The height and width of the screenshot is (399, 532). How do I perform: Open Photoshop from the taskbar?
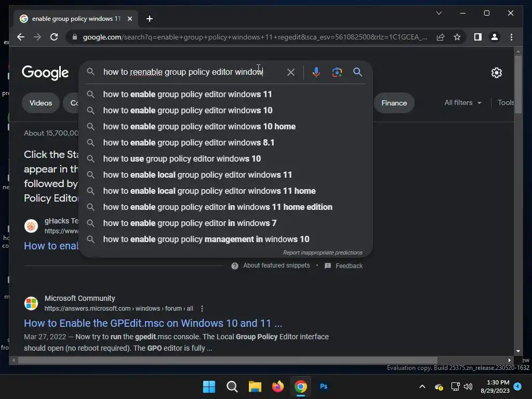point(324,387)
